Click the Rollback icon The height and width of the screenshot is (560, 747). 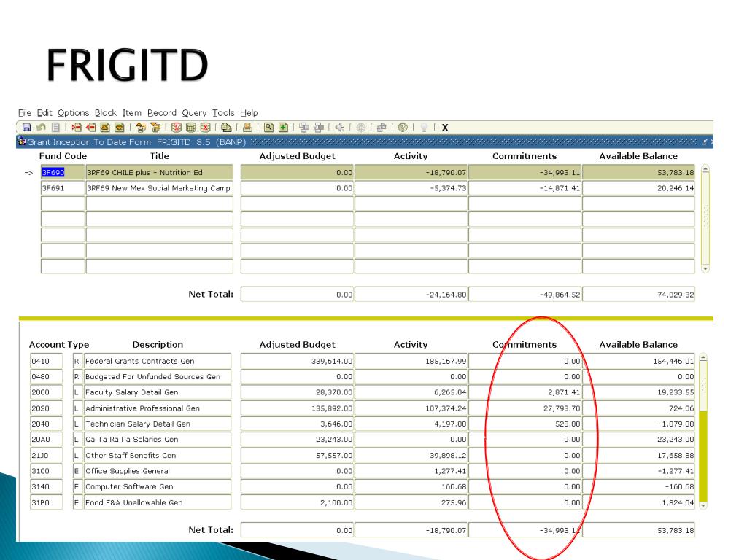41,127
